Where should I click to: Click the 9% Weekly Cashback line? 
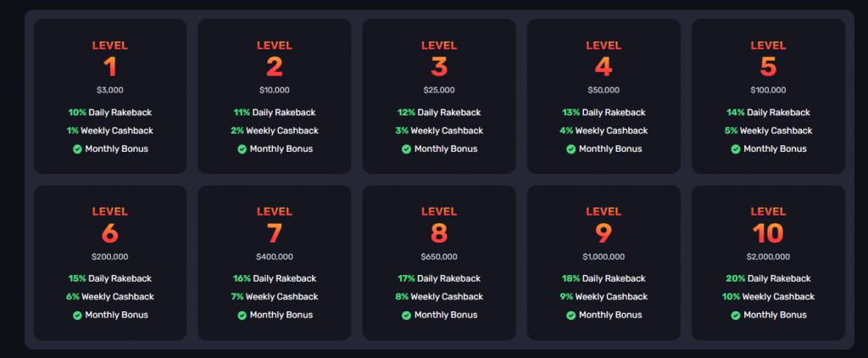point(604,296)
